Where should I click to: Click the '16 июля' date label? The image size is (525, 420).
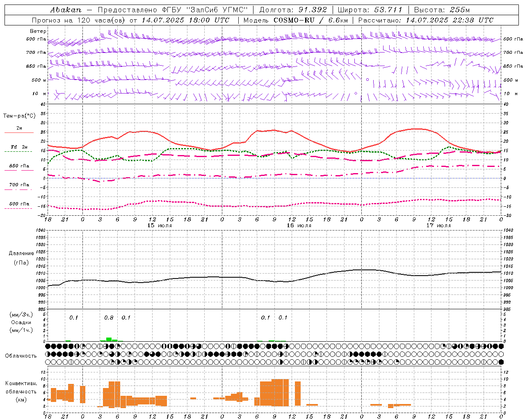tap(299, 226)
